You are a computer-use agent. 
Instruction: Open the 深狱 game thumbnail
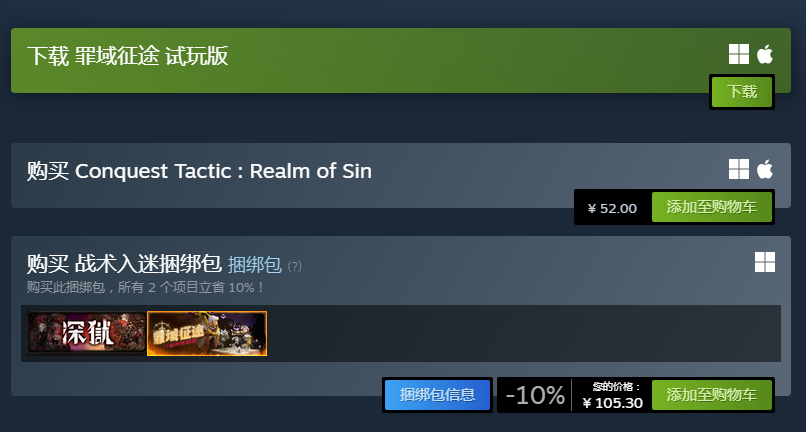tap(87, 333)
